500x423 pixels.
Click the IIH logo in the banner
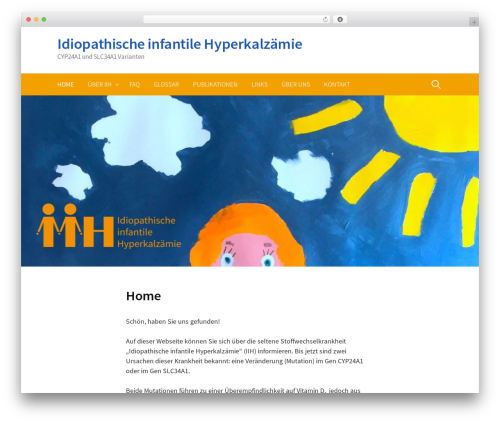click(109, 226)
